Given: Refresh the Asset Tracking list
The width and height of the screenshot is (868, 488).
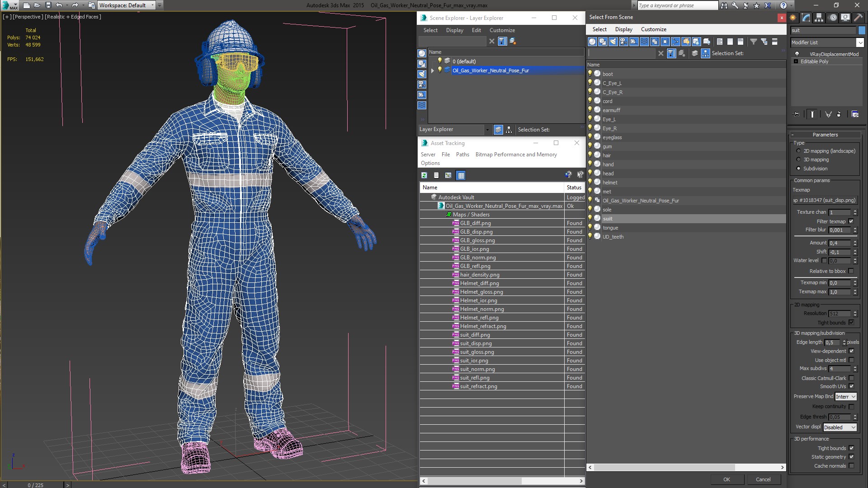Looking at the screenshot, I should 424,175.
